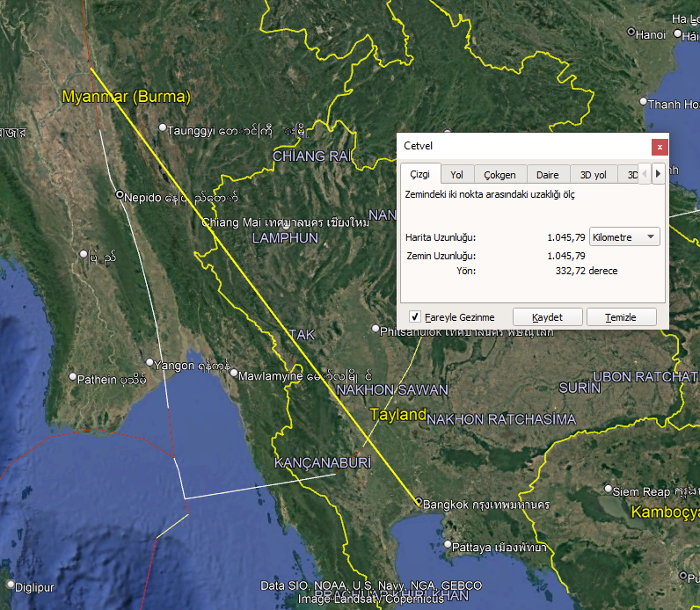Click the Phitsanulok city marker
The image size is (700, 610).
click(x=376, y=329)
